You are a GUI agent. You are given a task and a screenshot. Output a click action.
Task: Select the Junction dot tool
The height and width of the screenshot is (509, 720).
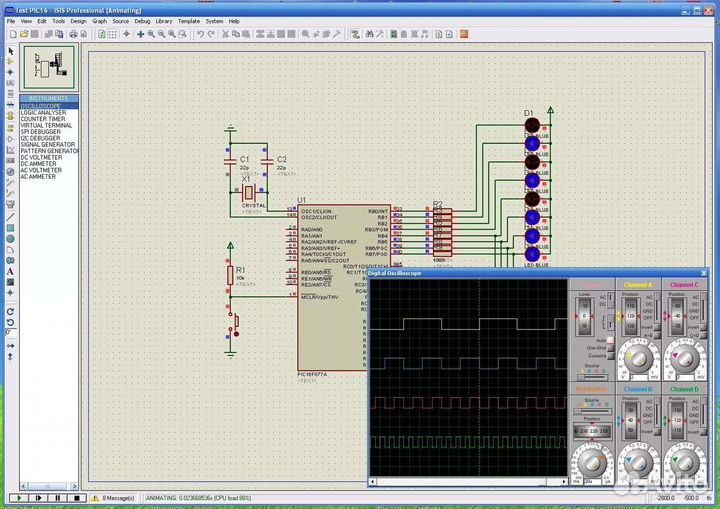[x=11, y=72]
